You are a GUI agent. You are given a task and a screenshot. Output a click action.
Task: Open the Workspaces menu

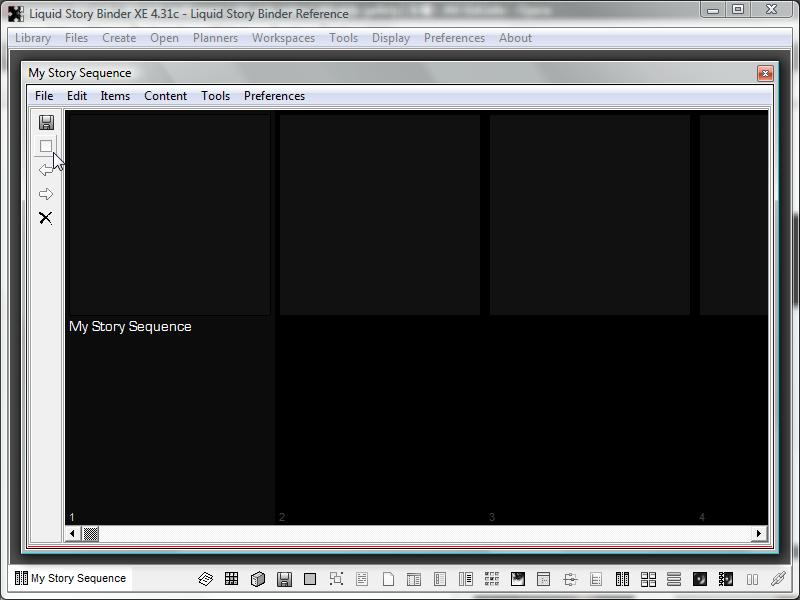(x=283, y=38)
